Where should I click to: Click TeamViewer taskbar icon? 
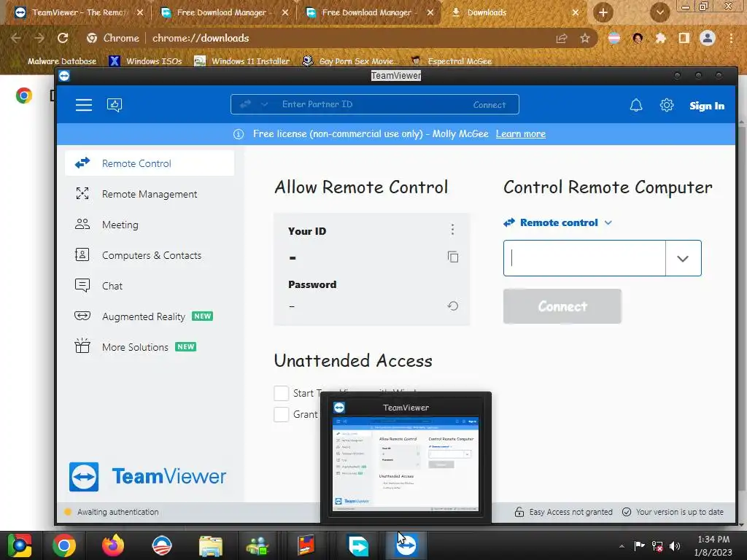click(x=406, y=545)
